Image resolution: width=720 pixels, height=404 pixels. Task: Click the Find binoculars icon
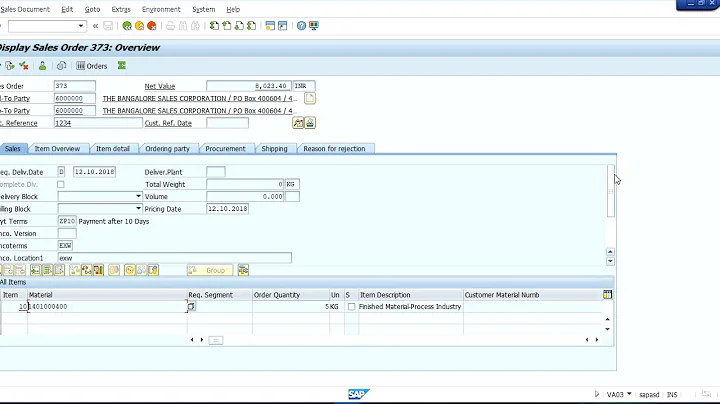point(183,26)
